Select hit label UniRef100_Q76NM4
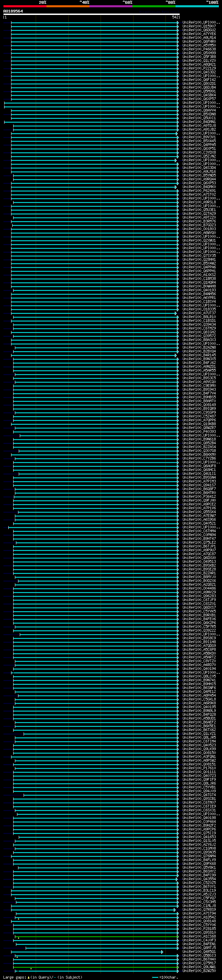 click(x=199, y=856)
